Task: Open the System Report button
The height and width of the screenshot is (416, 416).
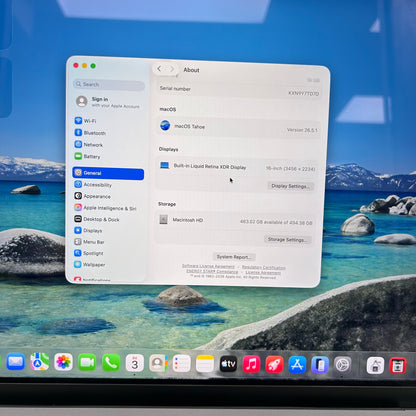Action: (x=234, y=257)
